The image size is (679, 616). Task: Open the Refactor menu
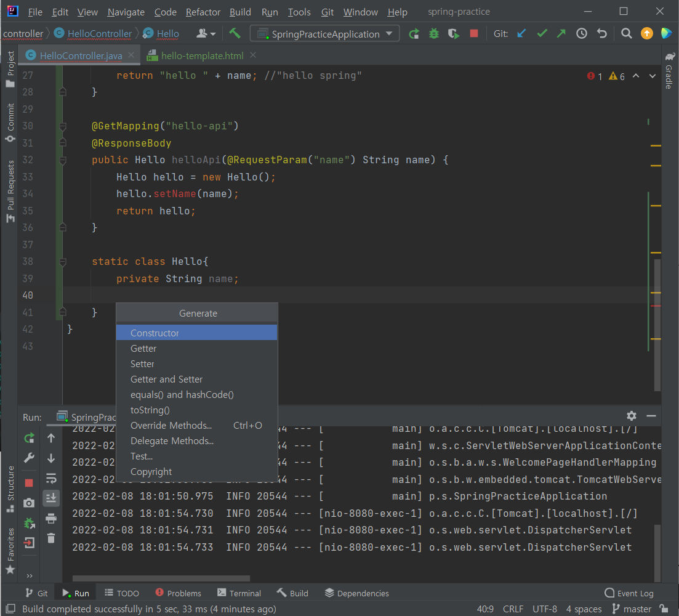(x=203, y=12)
